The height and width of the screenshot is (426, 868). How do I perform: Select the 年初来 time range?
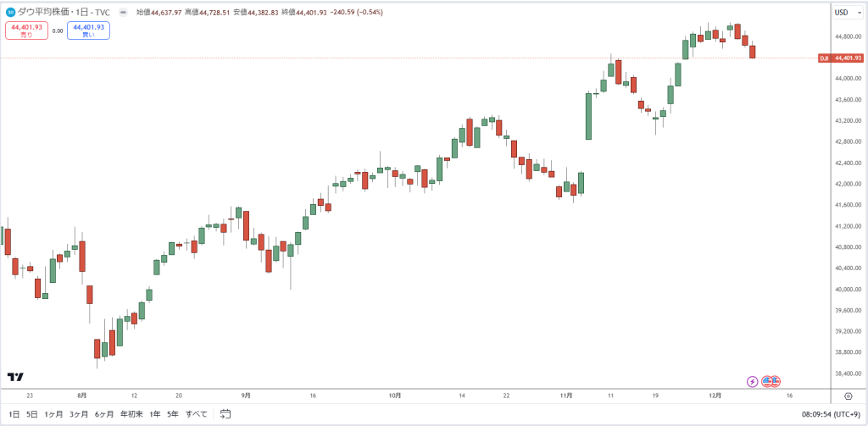pyautogui.click(x=131, y=414)
